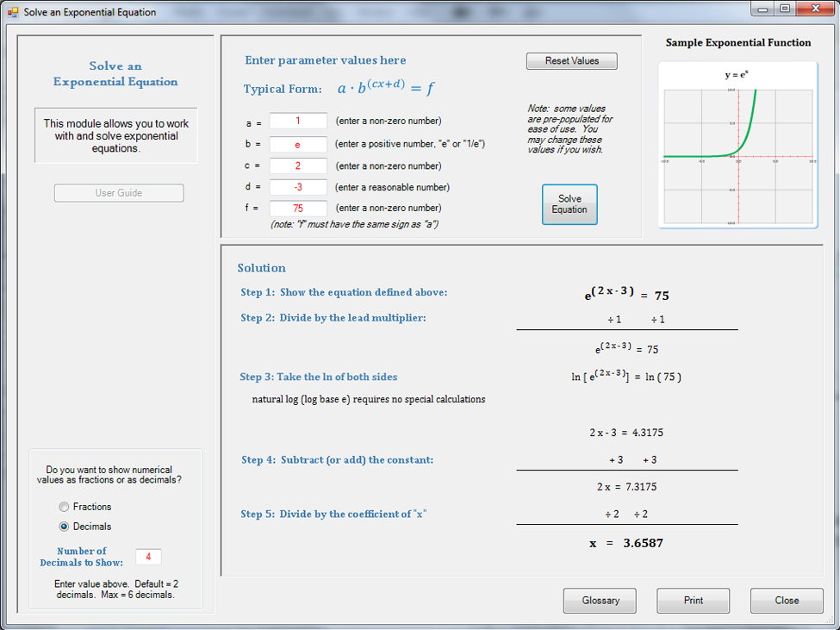Click the Print button
This screenshot has width=840, height=630.
[693, 601]
